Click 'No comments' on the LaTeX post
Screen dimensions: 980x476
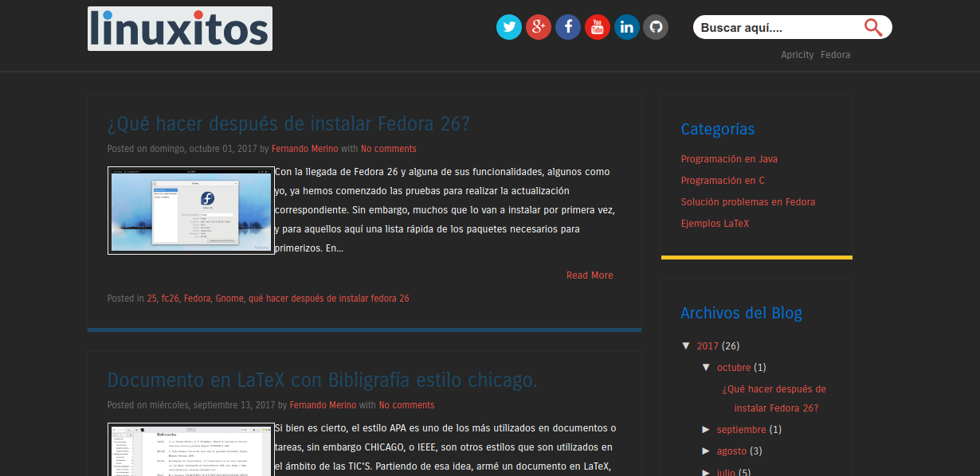click(407, 405)
